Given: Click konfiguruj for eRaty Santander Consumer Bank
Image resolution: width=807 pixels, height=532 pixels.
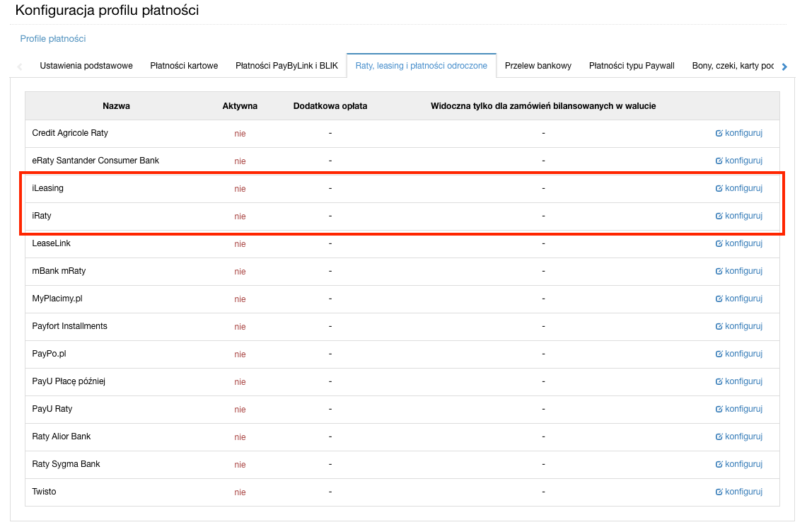Looking at the screenshot, I should tap(743, 161).
